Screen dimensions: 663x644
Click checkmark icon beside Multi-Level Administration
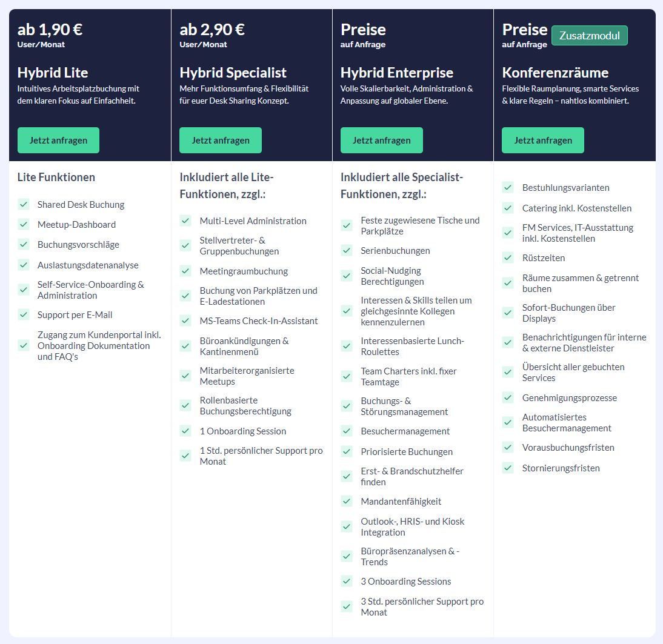tap(185, 221)
